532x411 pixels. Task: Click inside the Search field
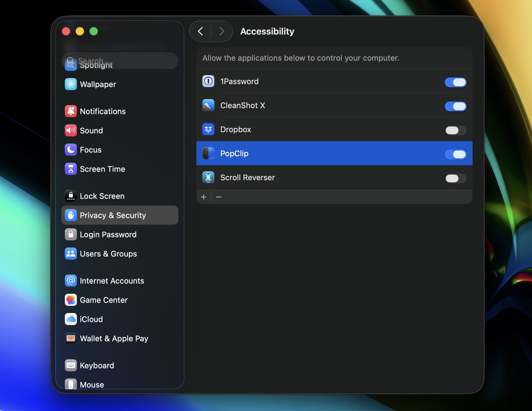coord(119,61)
